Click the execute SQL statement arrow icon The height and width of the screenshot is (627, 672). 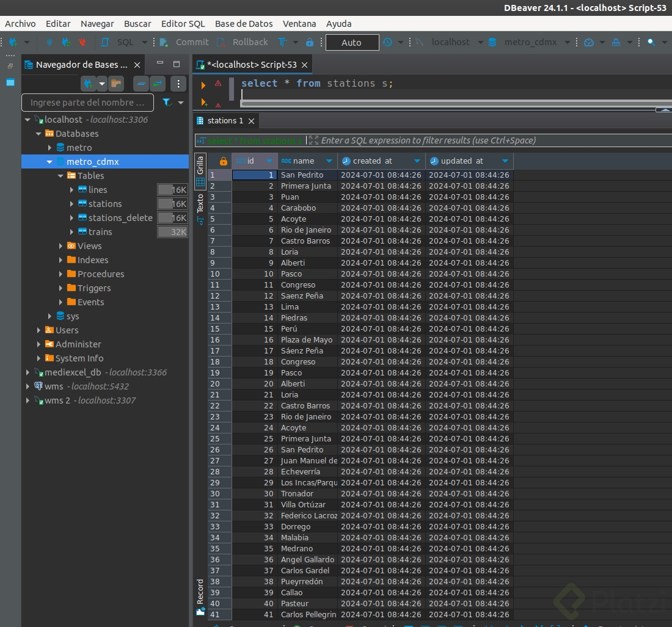pyautogui.click(x=203, y=85)
